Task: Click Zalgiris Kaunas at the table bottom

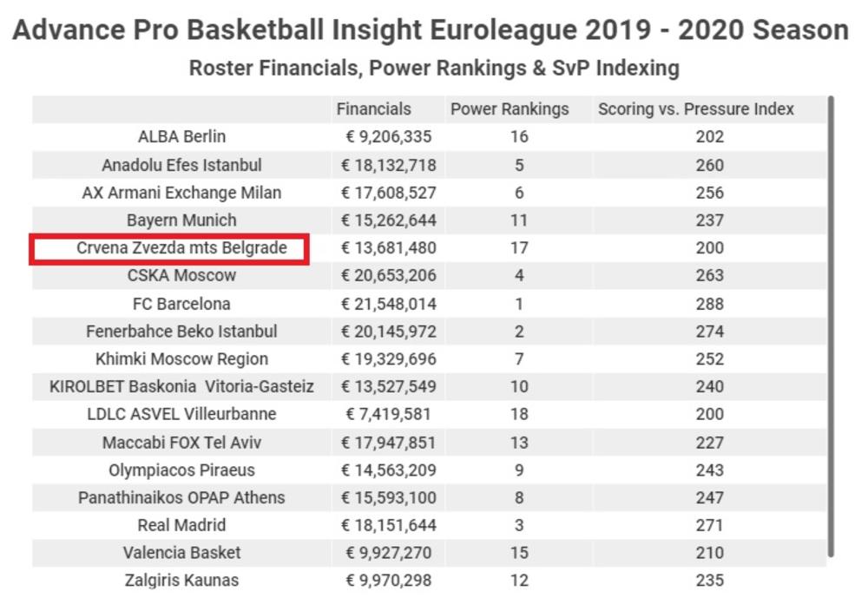Action: point(181,581)
